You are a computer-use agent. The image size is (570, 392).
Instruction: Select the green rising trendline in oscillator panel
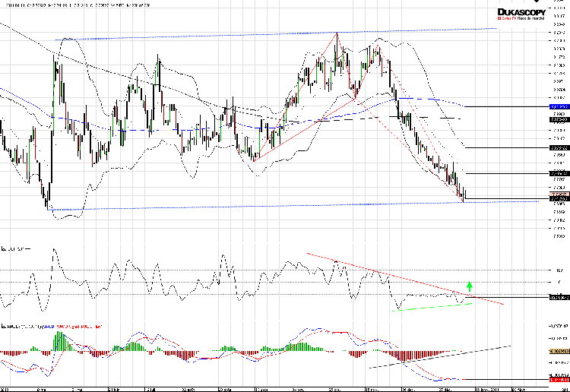point(433,306)
